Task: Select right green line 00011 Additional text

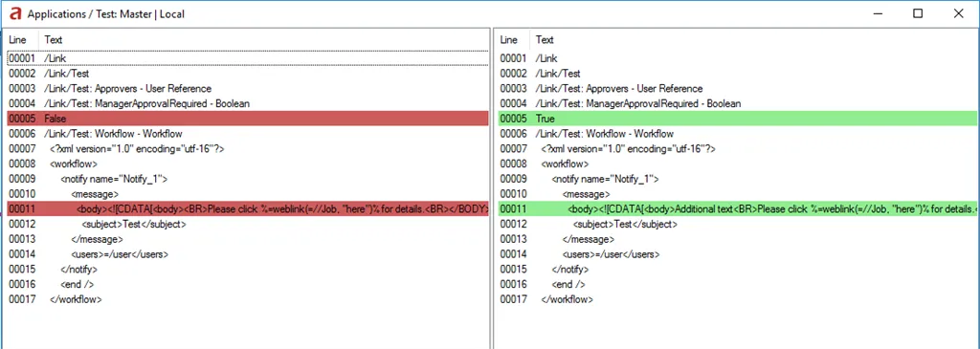Action: [x=738, y=209]
